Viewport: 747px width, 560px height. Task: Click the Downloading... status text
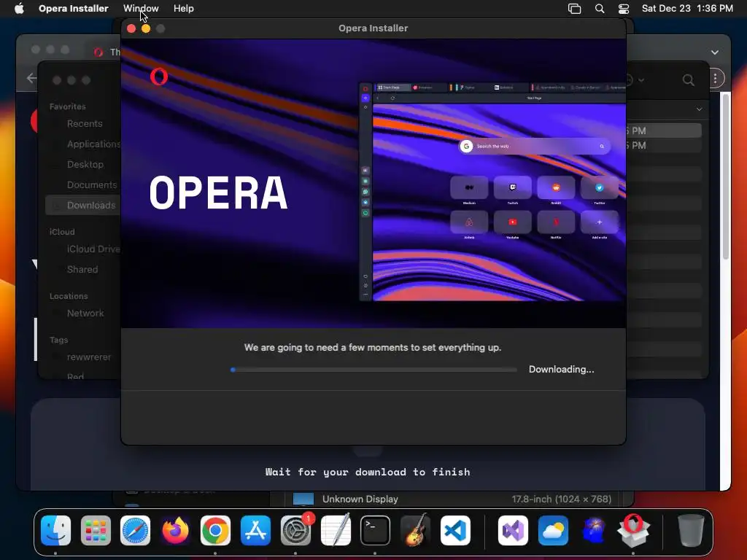(x=561, y=370)
